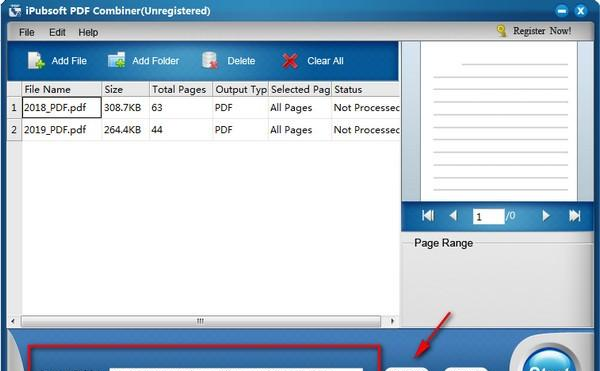Click the Add File label

(x=69, y=61)
